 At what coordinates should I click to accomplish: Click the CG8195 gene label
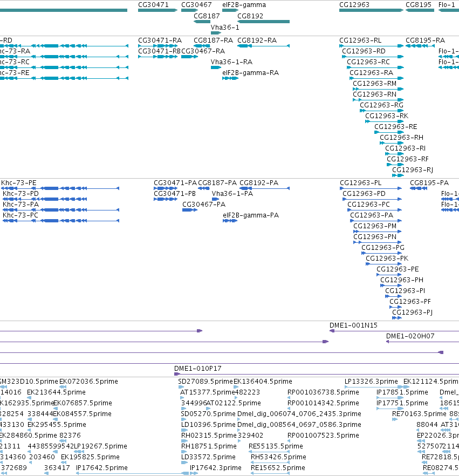click(419, 5)
